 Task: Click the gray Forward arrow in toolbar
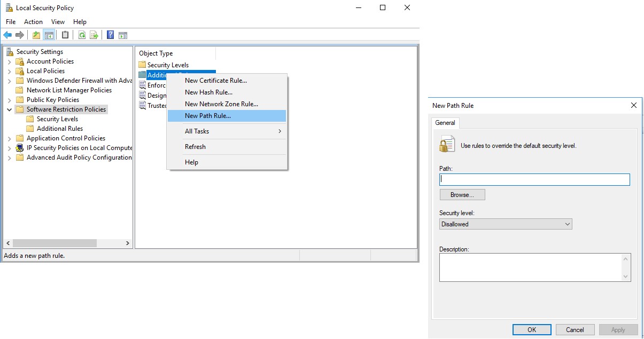coord(20,35)
